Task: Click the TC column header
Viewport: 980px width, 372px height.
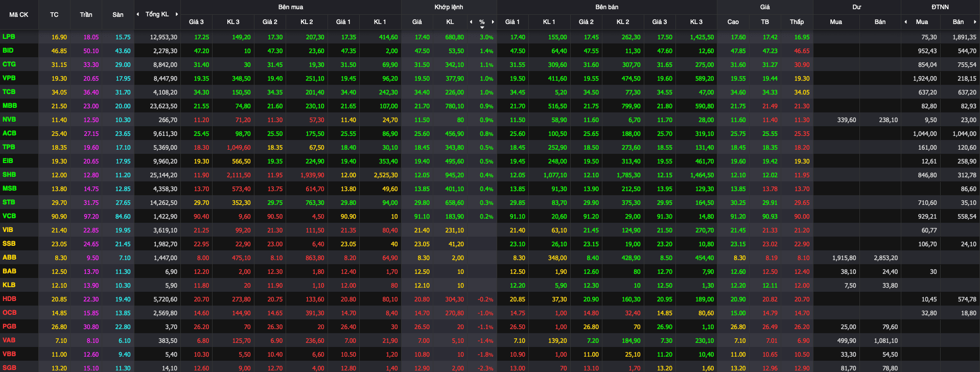Action: click(x=54, y=15)
